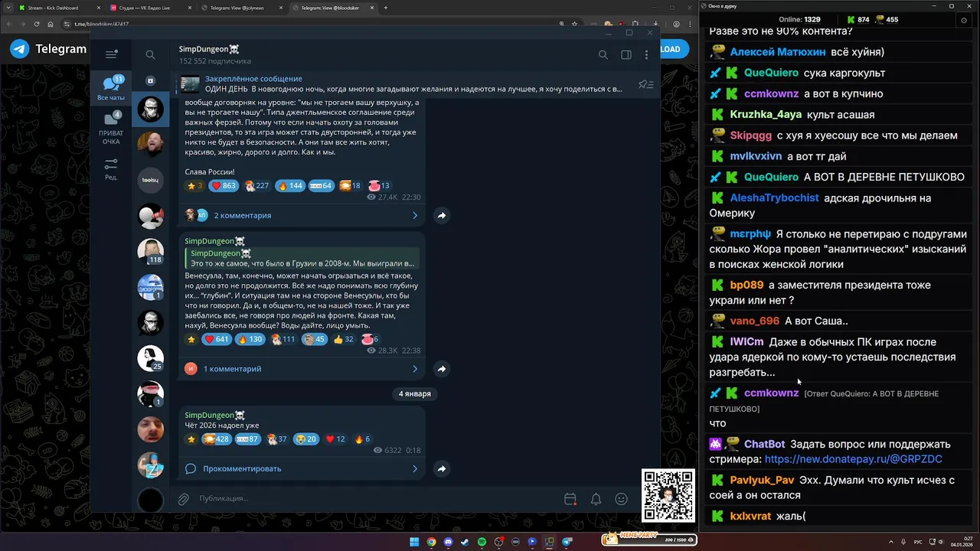980x551 pixels.
Task: Open '1 комментарий' comments thread
Action: point(302,369)
